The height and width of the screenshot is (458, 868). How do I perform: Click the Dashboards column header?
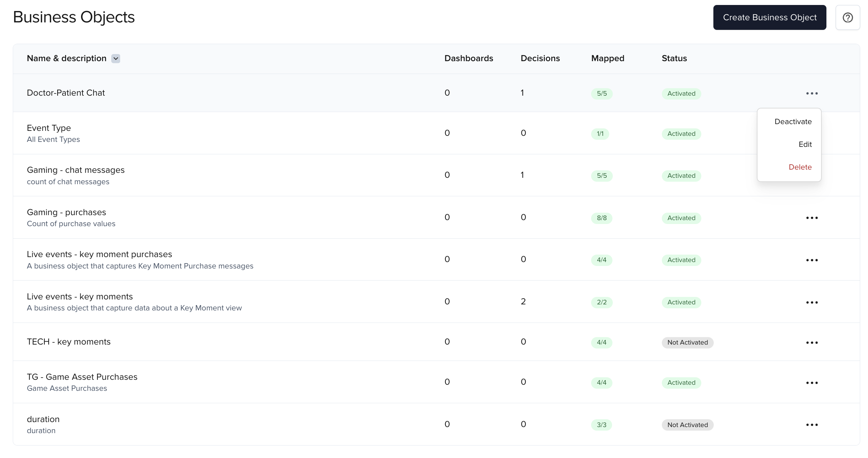pos(468,58)
